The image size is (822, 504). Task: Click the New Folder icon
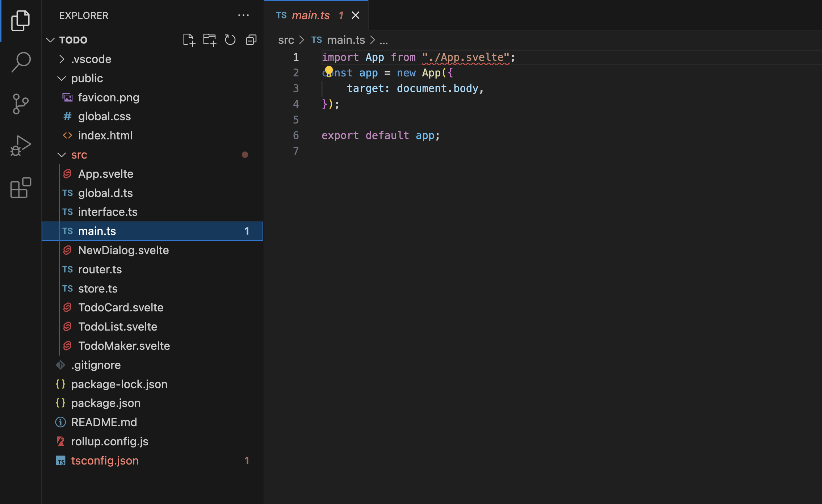click(x=209, y=40)
